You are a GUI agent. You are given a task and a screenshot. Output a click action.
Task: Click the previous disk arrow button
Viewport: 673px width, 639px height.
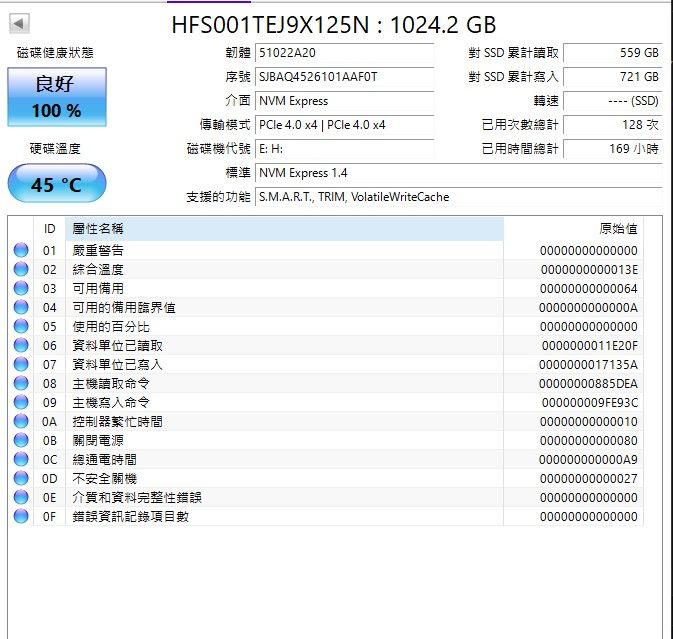tap(20, 24)
